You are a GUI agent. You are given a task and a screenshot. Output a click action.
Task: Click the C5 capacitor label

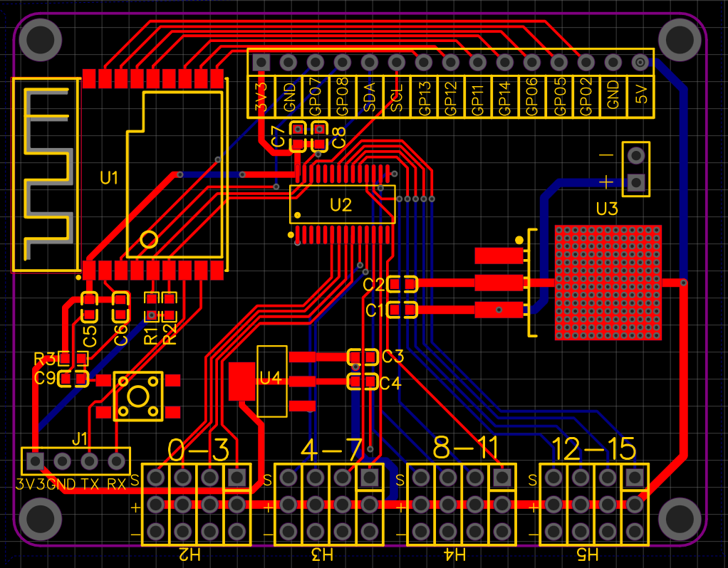(x=90, y=337)
